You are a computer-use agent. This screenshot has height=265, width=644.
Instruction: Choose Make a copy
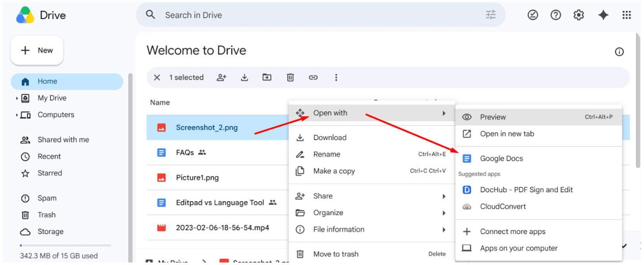[x=372, y=171]
